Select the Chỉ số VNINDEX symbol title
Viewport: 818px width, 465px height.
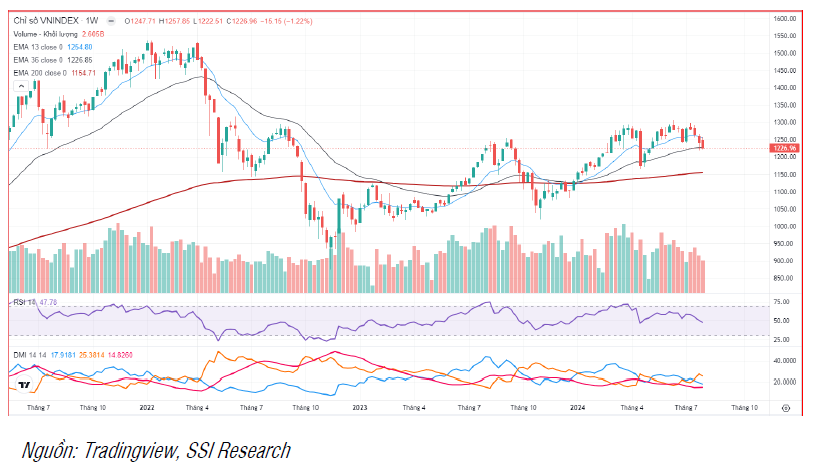click(46, 21)
